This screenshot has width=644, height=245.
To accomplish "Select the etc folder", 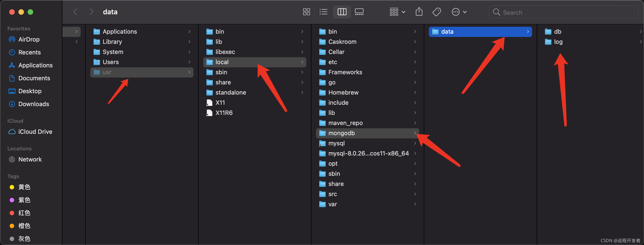I will coord(368,62).
